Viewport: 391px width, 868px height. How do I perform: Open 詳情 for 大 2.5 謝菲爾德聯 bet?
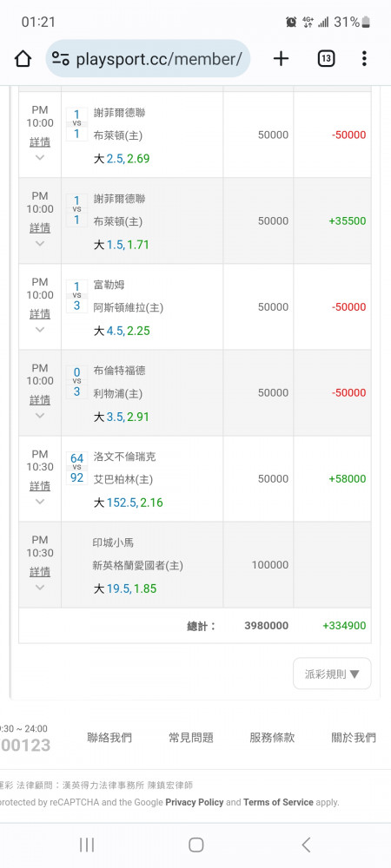40,142
